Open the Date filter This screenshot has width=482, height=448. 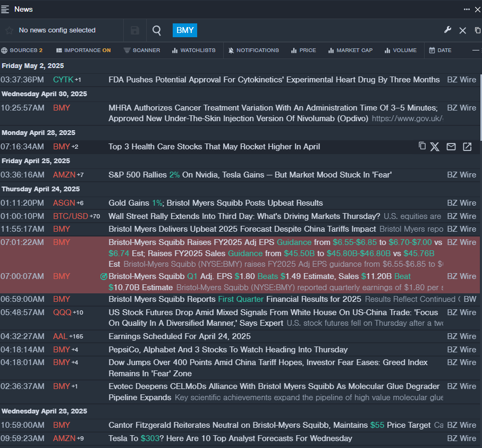pyautogui.click(x=440, y=50)
